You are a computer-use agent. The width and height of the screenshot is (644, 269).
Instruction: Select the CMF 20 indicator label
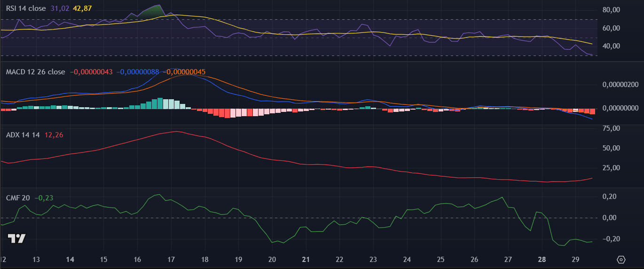click(x=18, y=198)
